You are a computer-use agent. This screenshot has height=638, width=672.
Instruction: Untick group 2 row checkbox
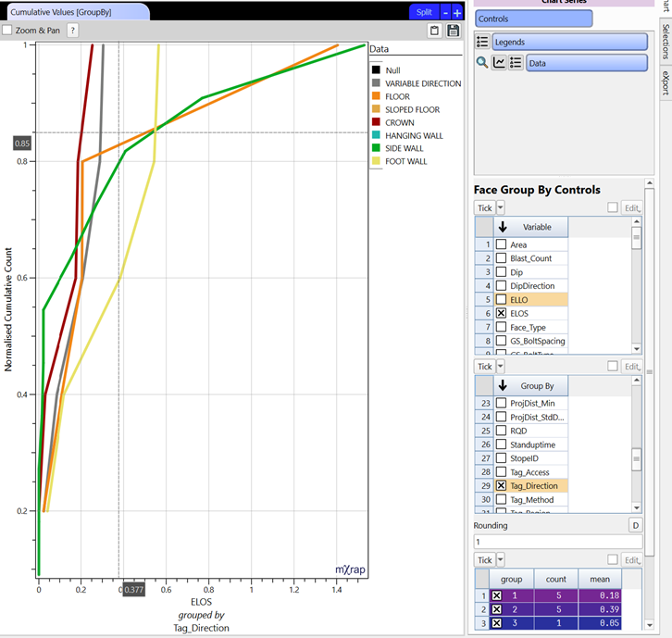(x=497, y=609)
